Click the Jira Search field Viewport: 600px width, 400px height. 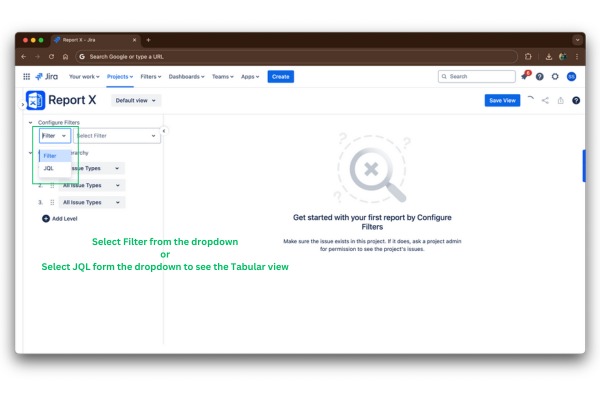click(476, 77)
